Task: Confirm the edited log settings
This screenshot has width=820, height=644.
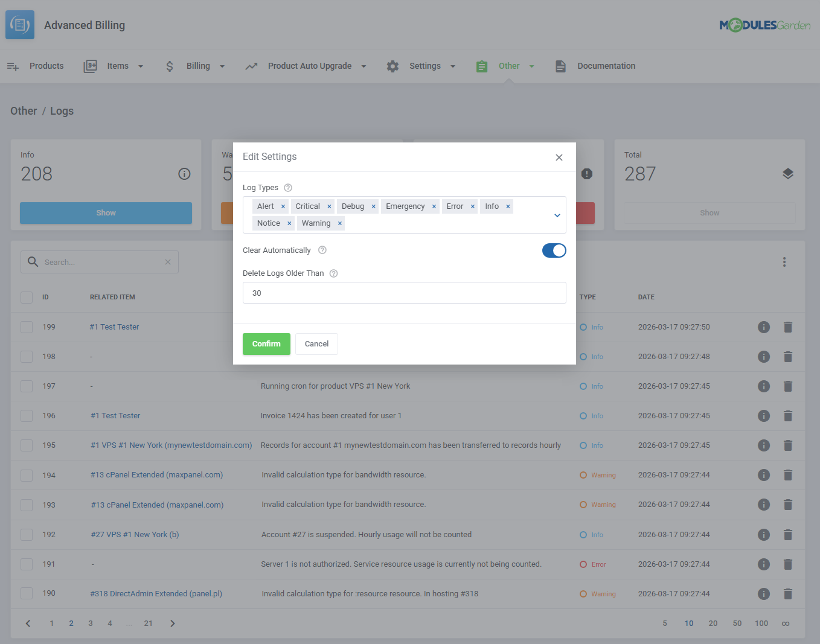Action: click(x=266, y=343)
